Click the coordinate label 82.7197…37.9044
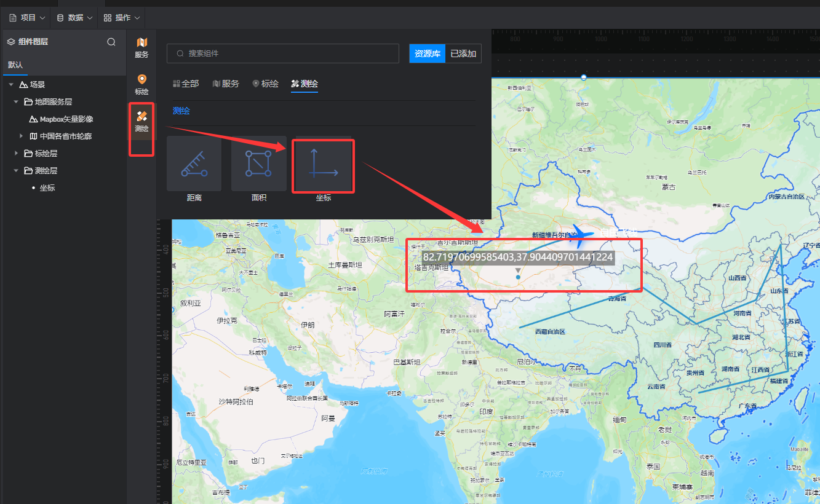The height and width of the screenshot is (504, 820). click(x=518, y=257)
